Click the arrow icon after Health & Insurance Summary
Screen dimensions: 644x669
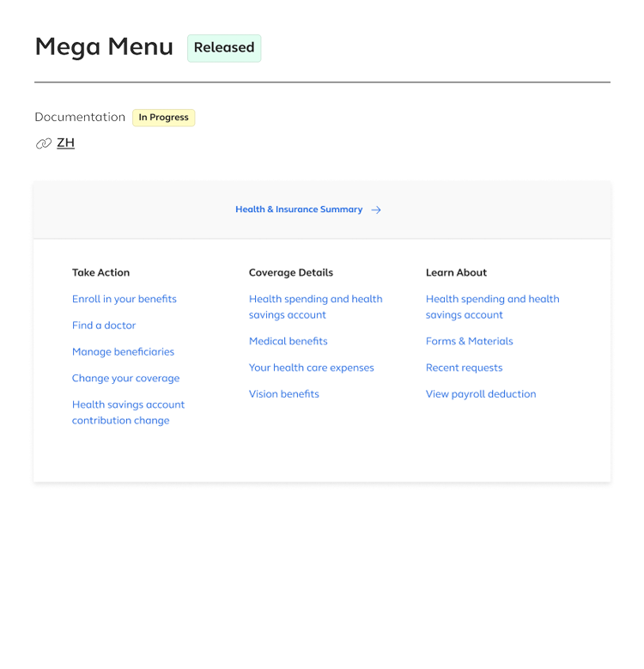pyautogui.click(x=376, y=210)
